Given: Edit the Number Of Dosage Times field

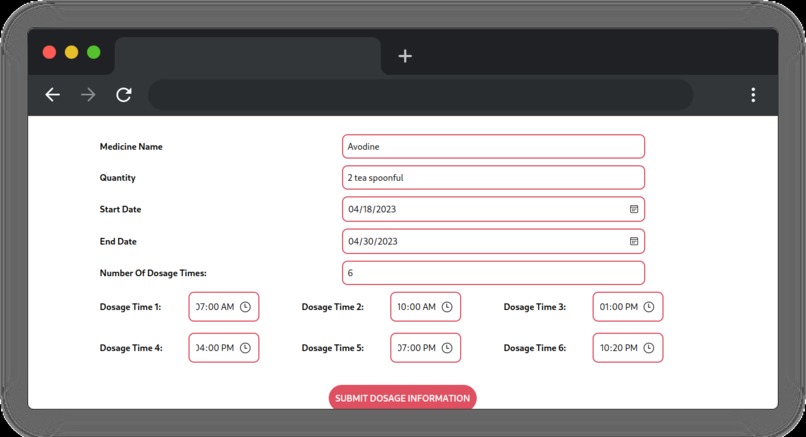Looking at the screenshot, I should pyautogui.click(x=493, y=273).
